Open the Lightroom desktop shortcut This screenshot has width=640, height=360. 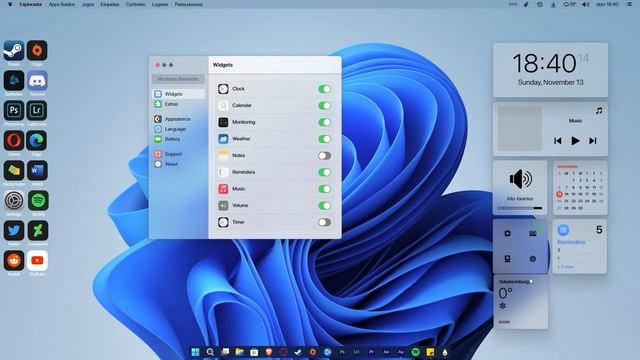[x=37, y=111]
